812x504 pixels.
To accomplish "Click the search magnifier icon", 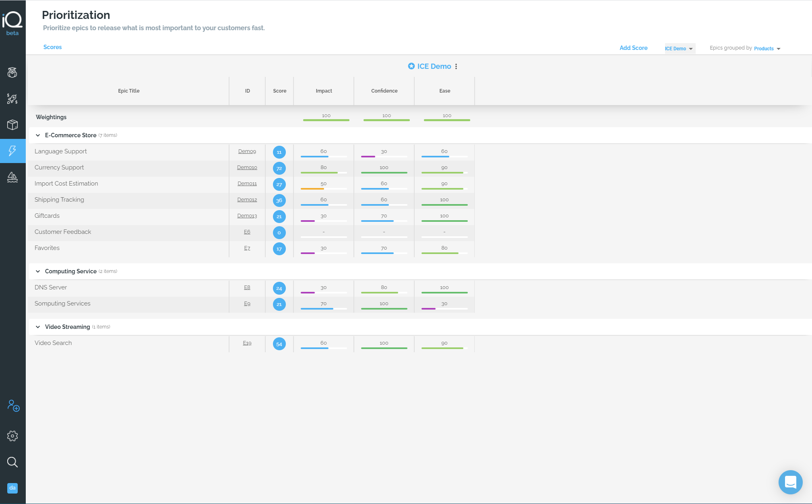I will tap(12, 462).
